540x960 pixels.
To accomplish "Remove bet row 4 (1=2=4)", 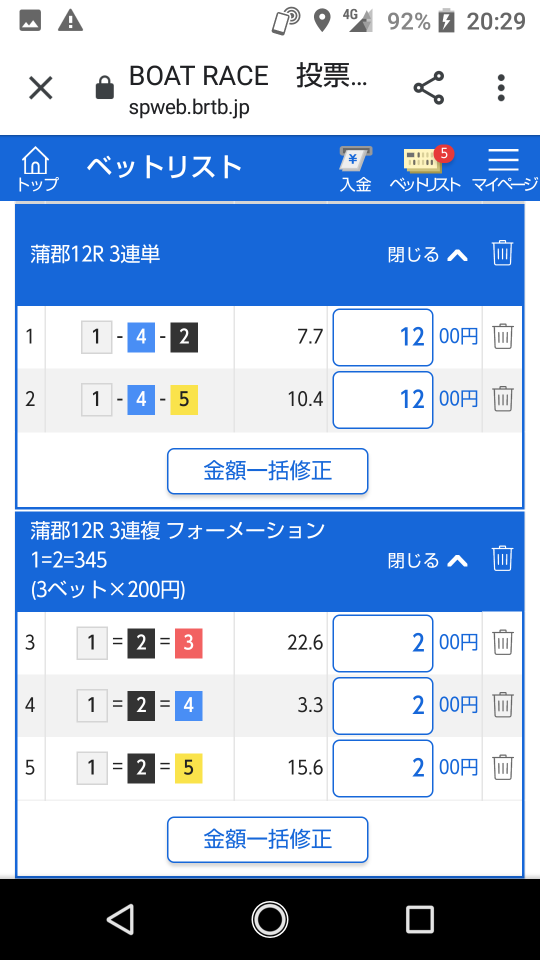I will [503, 705].
